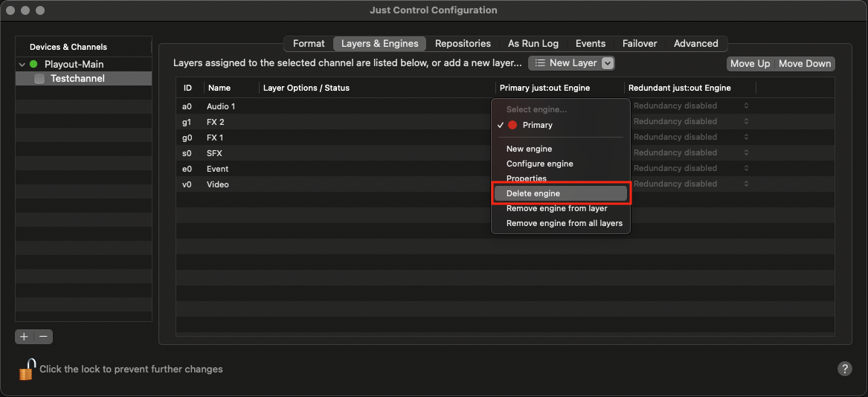
Task: Open Redundancy disabled dropdown for FX 2
Action: pyautogui.click(x=691, y=121)
